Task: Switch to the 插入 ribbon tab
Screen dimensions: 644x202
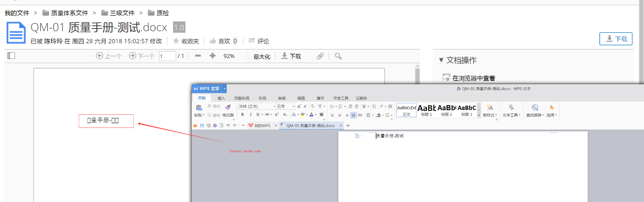Action: (221, 98)
